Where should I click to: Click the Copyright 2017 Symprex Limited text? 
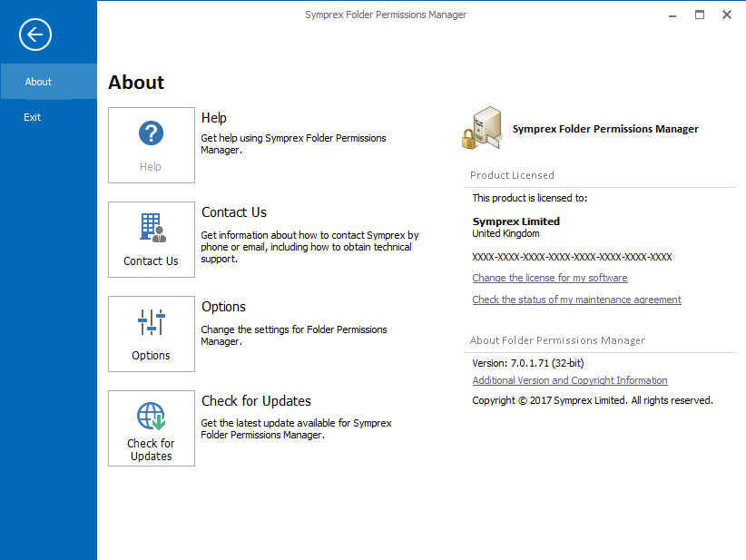[x=593, y=400]
